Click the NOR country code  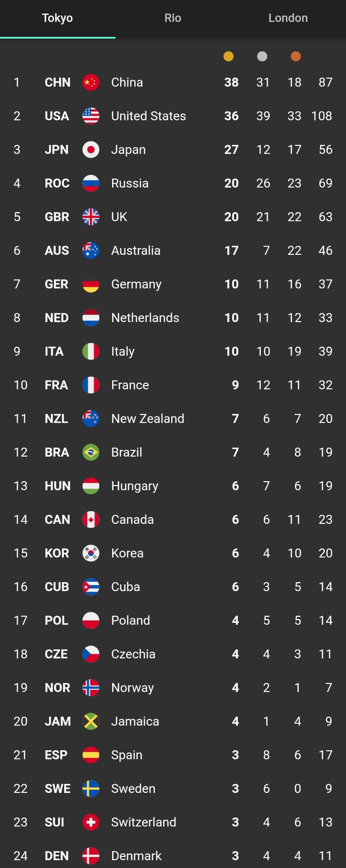pyautogui.click(x=57, y=688)
